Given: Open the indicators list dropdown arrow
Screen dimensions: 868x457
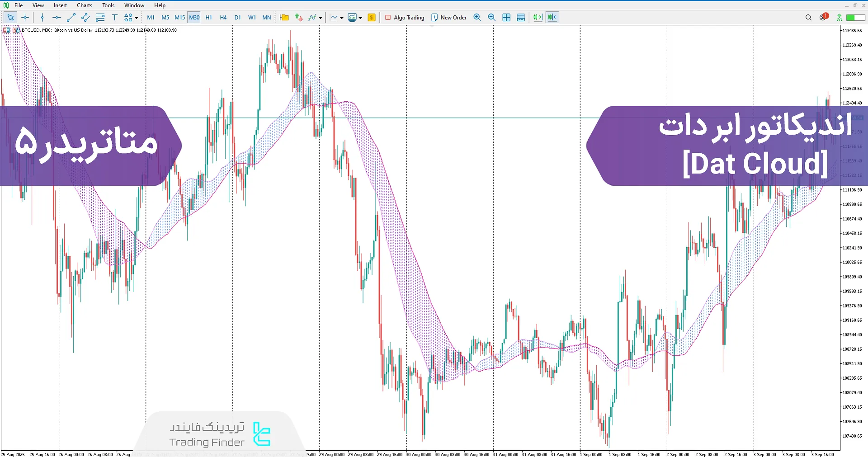Looking at the screenshot, I should (321, 18).
